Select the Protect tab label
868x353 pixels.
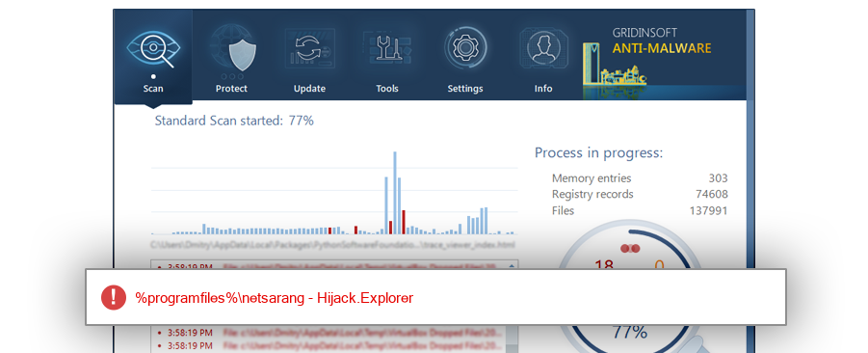tap(231, 89)
